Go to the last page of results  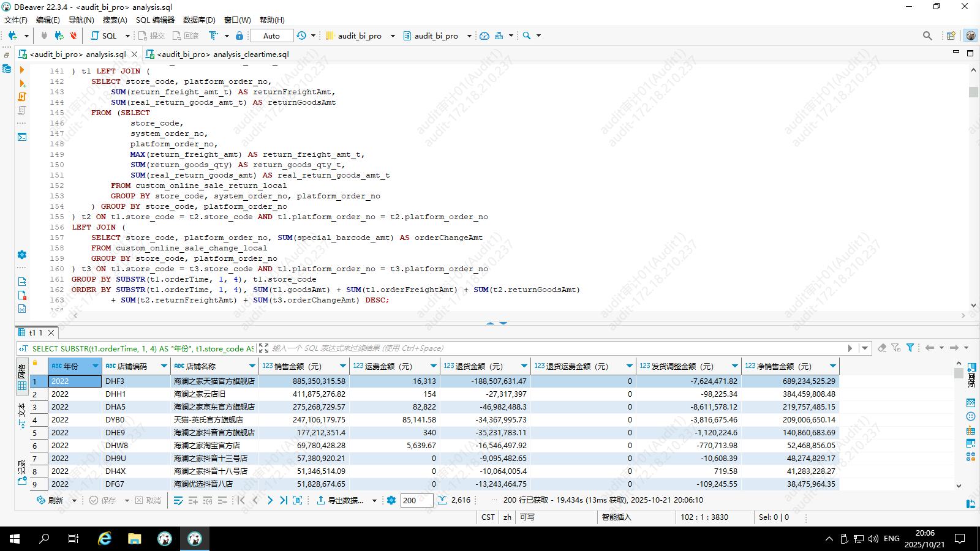coord(284,500)
